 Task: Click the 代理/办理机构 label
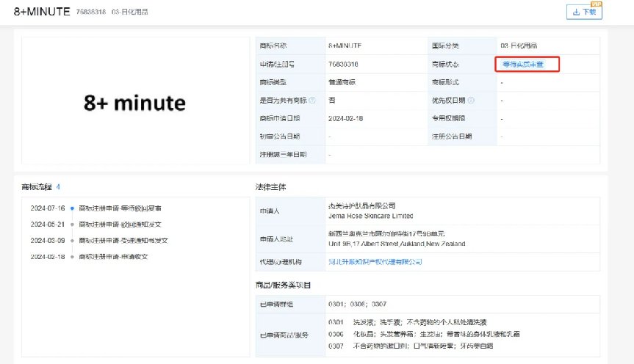[281, 262]
